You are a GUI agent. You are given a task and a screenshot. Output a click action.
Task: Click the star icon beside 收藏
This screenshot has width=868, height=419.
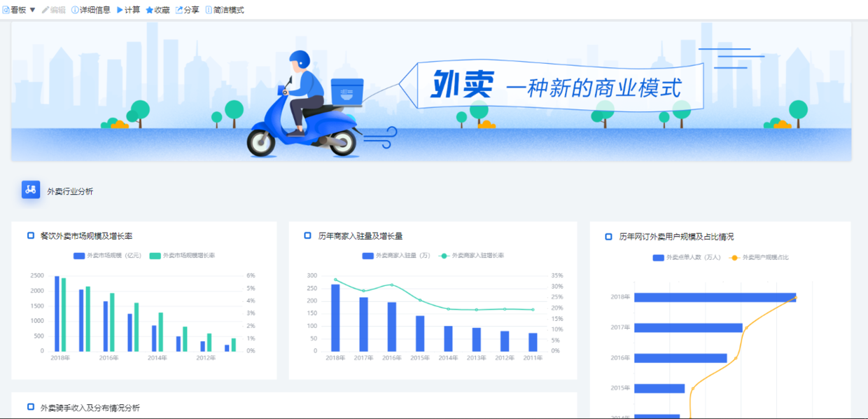coord(149,10)
